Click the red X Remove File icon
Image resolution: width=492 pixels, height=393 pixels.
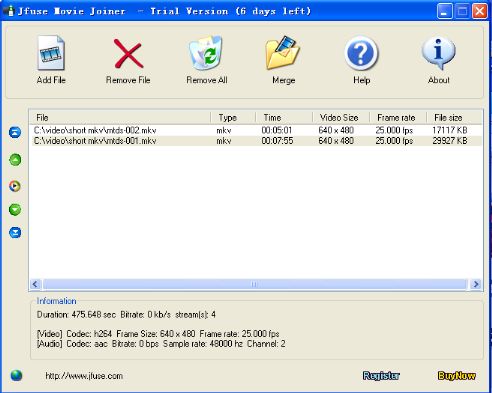pyautogui.click(x=128, y=53)
